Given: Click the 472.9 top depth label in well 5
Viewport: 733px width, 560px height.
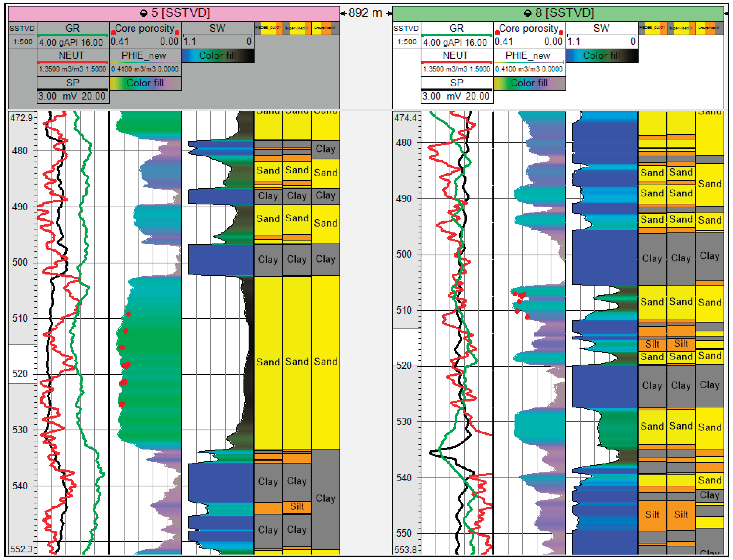Looking at the screenshot, I should [22, 118].
